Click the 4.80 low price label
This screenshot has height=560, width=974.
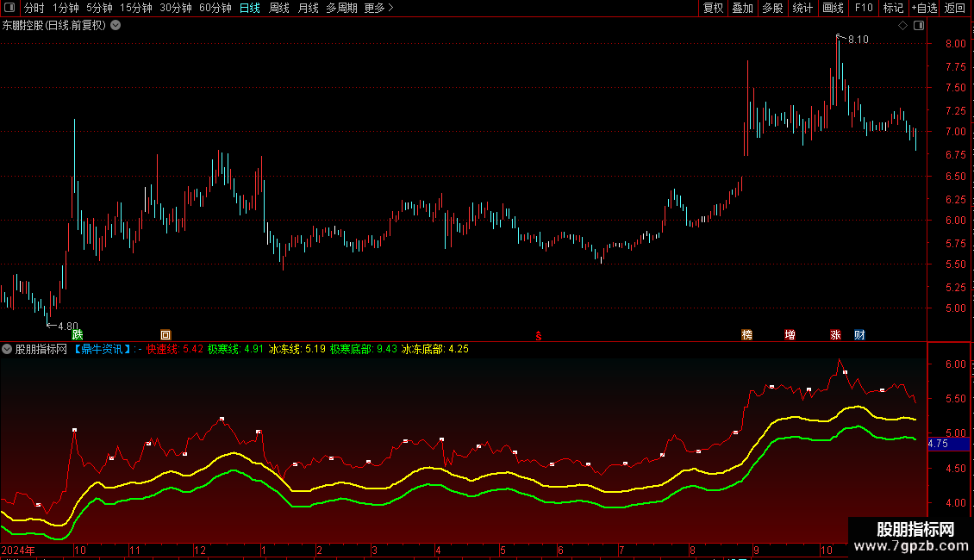click(x=68, y=326)
